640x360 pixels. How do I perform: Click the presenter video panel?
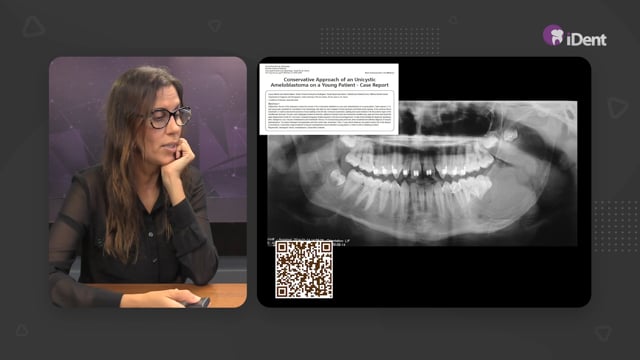[x=148, y=182]
